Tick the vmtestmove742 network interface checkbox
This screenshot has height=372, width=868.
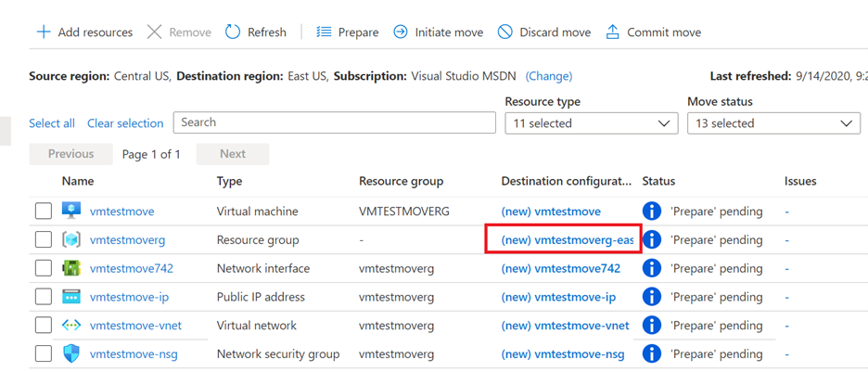click(44, 269)
